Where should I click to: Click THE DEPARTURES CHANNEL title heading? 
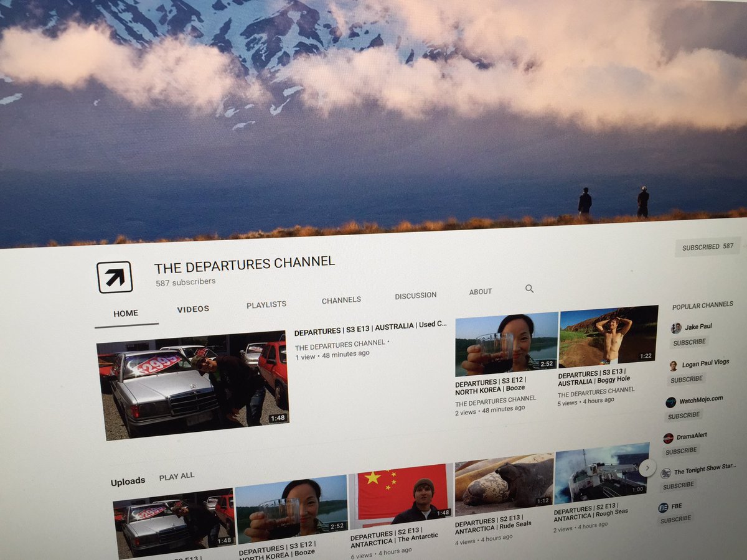click(x=245, y=264)
